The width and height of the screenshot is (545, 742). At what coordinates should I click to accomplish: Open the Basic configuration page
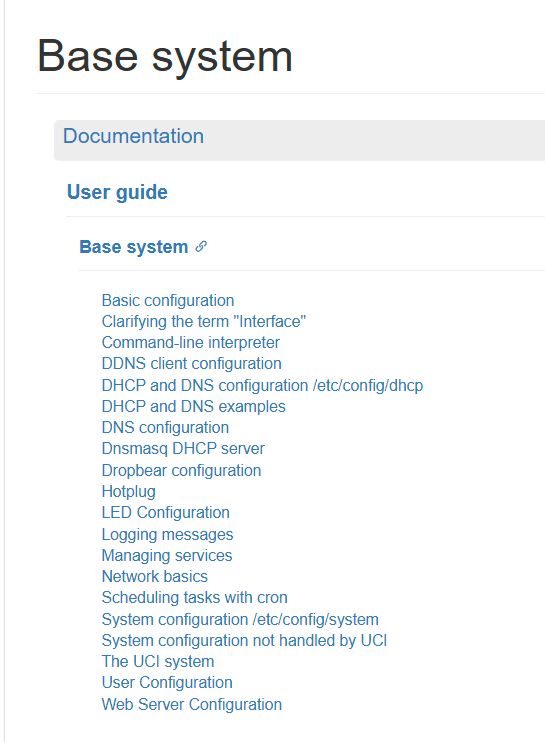click(x=168, y=300)
